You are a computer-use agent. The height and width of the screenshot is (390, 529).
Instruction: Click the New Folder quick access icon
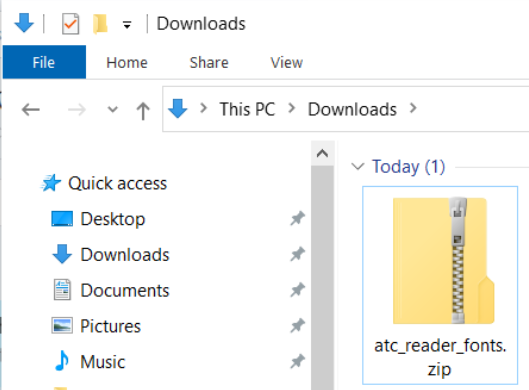click(100, 24)
